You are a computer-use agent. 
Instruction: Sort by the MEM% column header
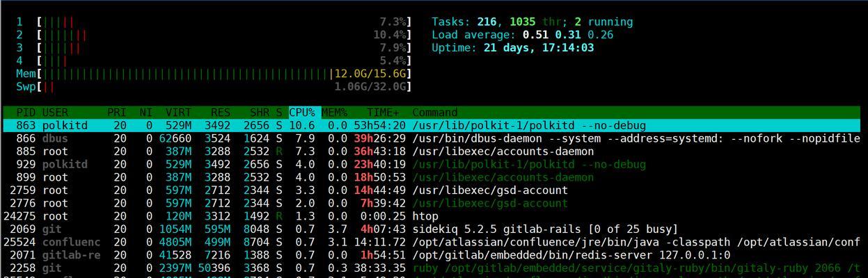pos(334,113)
